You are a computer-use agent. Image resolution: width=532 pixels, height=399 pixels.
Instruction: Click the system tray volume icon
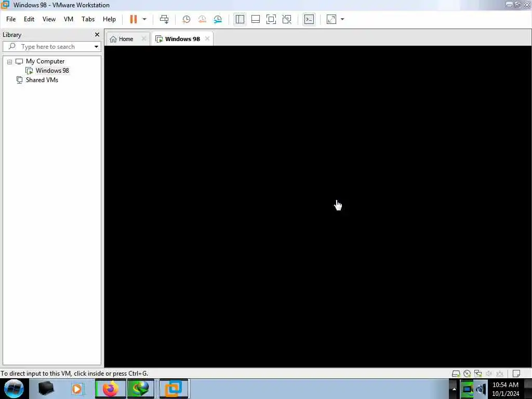coord(481,389)
